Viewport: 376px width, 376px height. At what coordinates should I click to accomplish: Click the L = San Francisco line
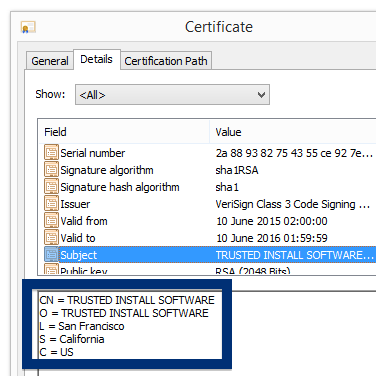82,326
